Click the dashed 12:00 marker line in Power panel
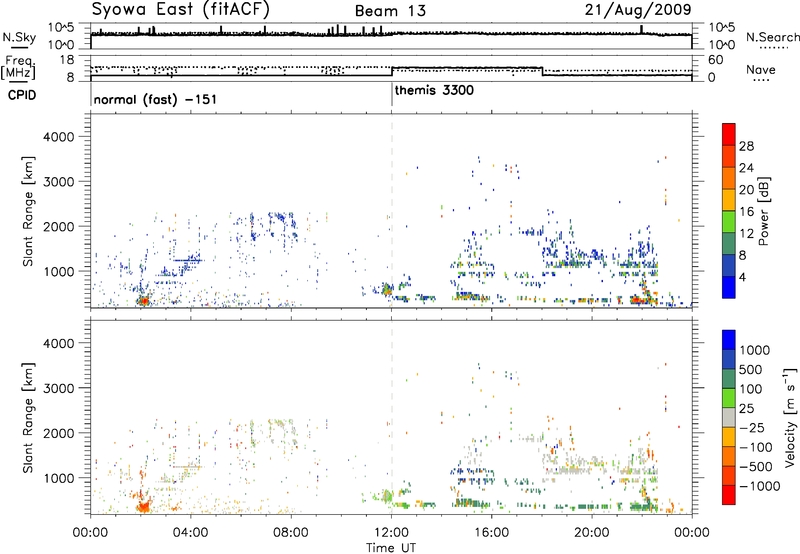Viewport: 800px width, 554px height. pos(392,211)
